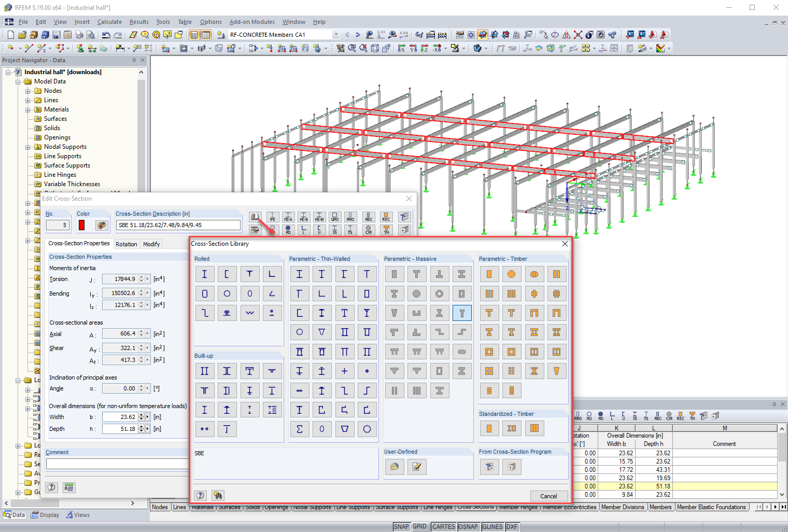Switch navigator to Display tab
Screen dimensions: 788x532
(45, 515)
